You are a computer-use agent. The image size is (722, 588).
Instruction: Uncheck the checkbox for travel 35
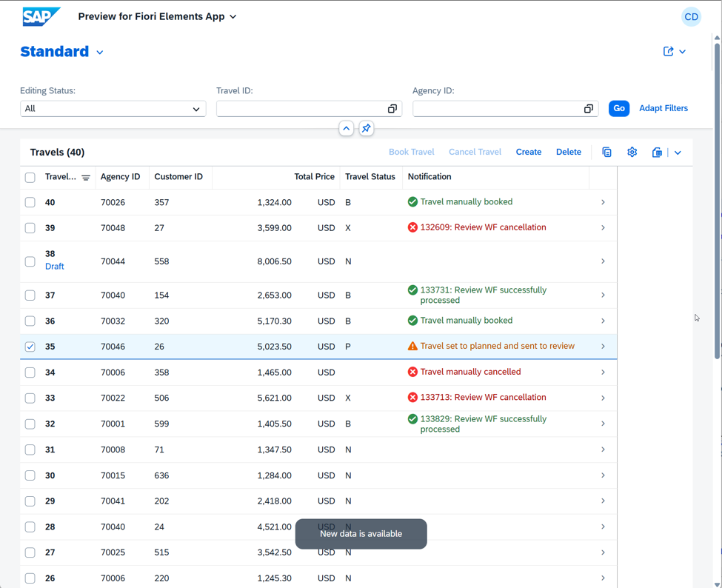point(30,347)
